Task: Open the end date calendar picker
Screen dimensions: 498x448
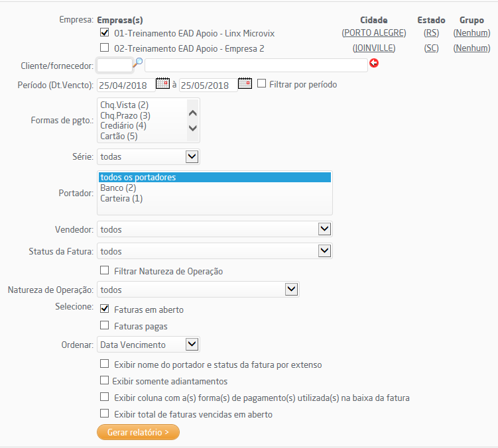Action: (x=245, y=84)
